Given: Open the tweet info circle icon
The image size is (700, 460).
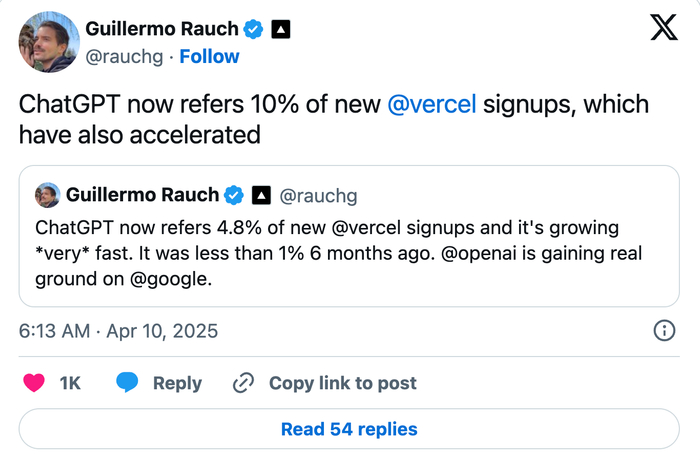Looking at the screenshot, I should (663, 331).
